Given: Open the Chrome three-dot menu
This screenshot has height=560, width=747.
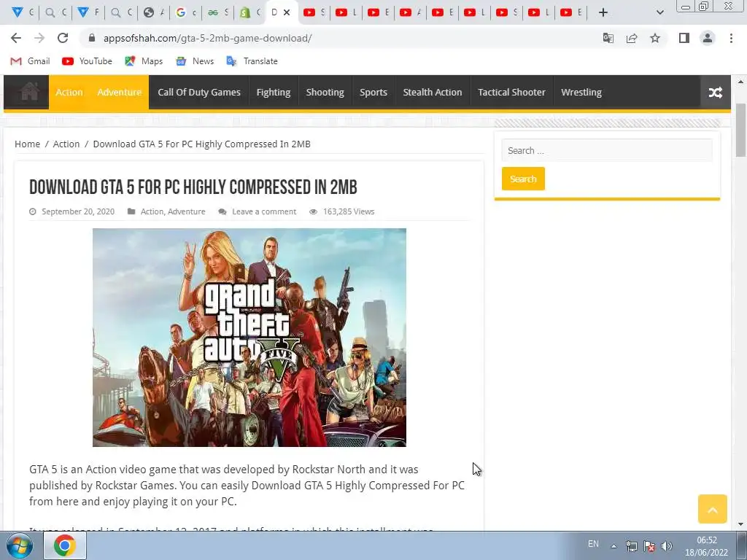Looking at the screenshot, I should 731,38.
